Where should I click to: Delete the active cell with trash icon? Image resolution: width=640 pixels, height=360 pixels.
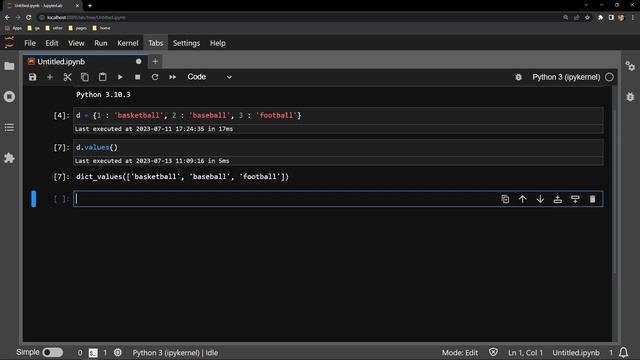pos(593,199)
